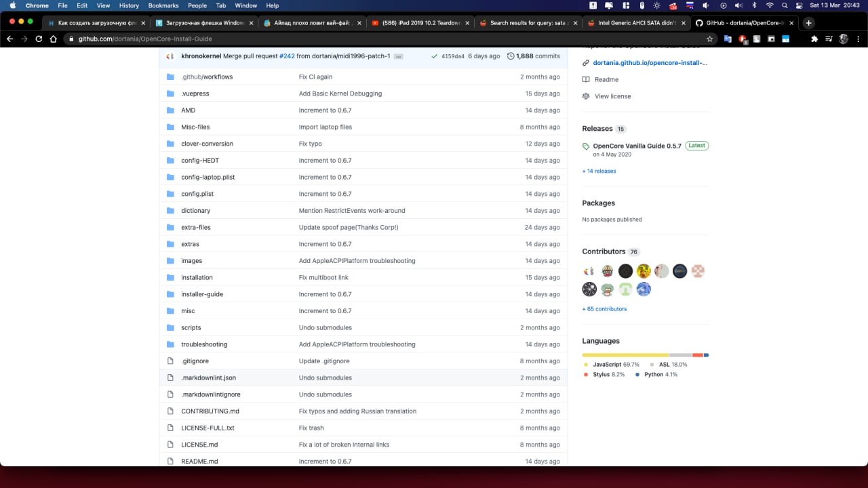Screen dimensions: 868x488
Task: Open the 'Update spoof page(Thanks Corp!)' commit message
Action: click(349, 227)
